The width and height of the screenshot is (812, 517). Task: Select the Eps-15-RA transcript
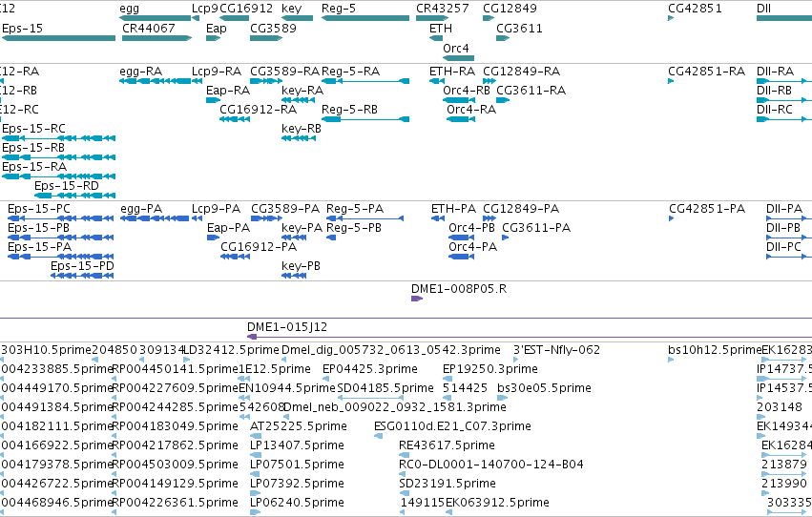click(58, 176)
